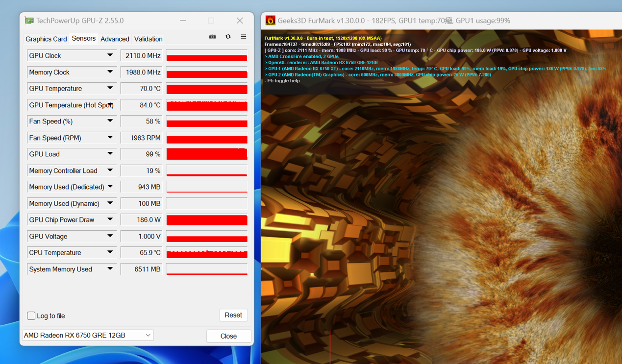Click the 1.000 V GPU Voltage value

click(141, 236)
